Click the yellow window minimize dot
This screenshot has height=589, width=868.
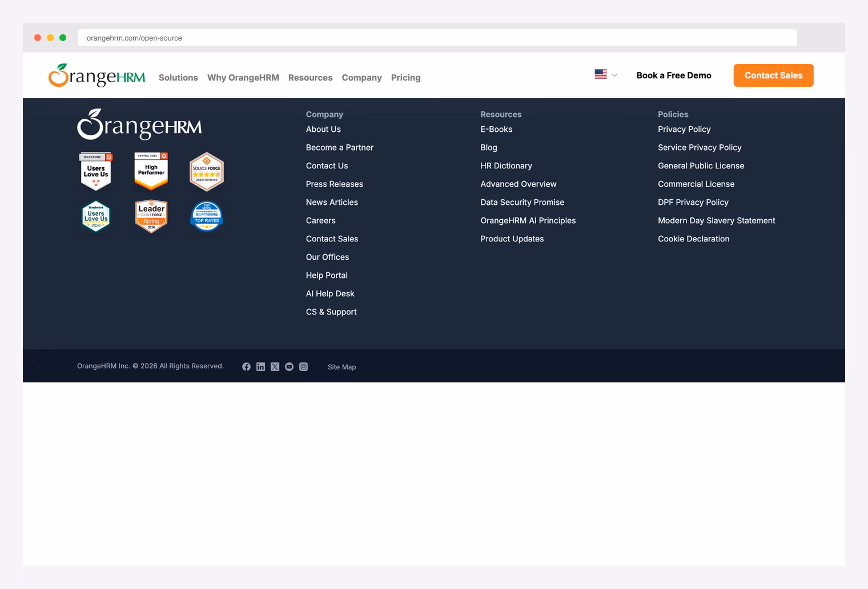coord(50,38)
